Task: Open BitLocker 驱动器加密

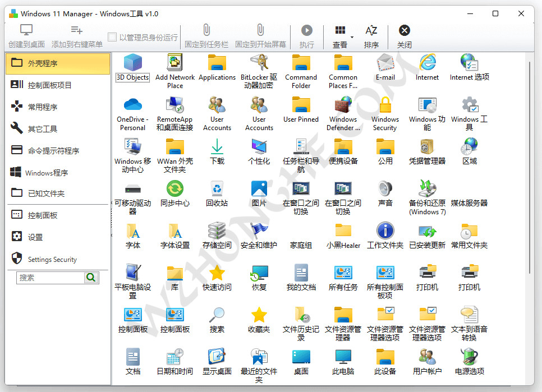Action: pyautogui.click(x=259, y=67)
